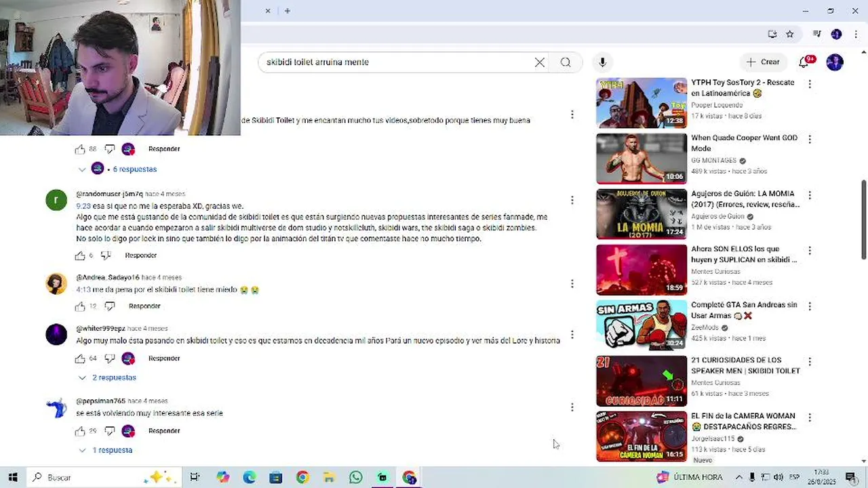Like the @Andrea_Sadayo16 comment
The height and width of the screenshot is (488, 868).
click(x=80, y=306)
